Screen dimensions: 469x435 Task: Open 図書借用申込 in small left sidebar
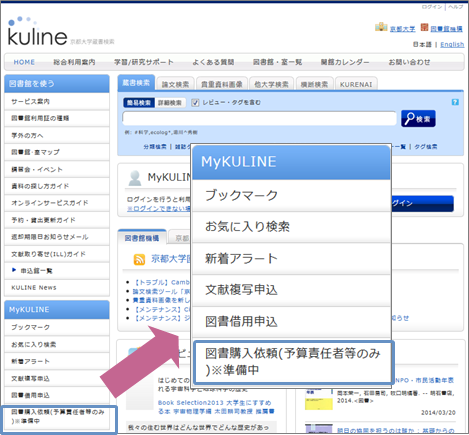point(57,395)
